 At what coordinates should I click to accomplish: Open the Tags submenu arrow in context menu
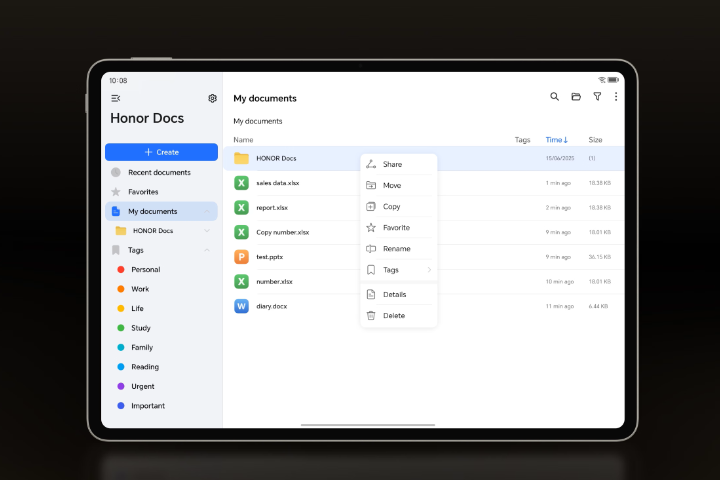tap(429, 270)
